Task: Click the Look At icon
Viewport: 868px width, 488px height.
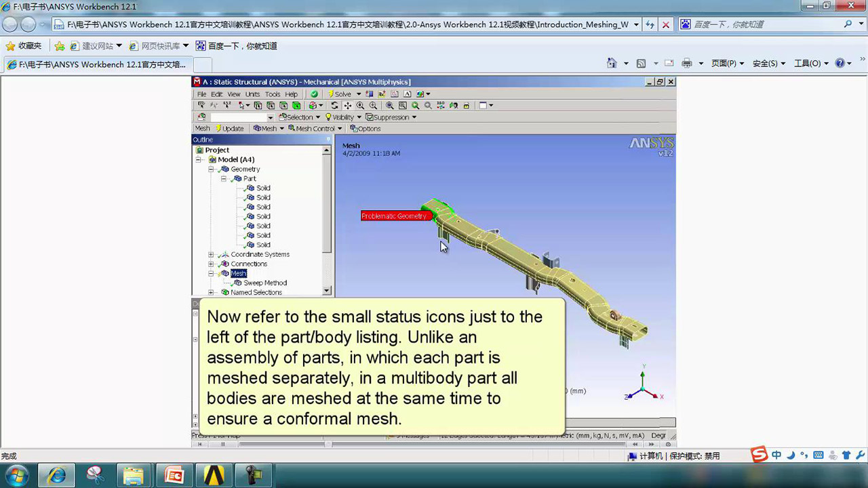Action: (x=453, y=106)
